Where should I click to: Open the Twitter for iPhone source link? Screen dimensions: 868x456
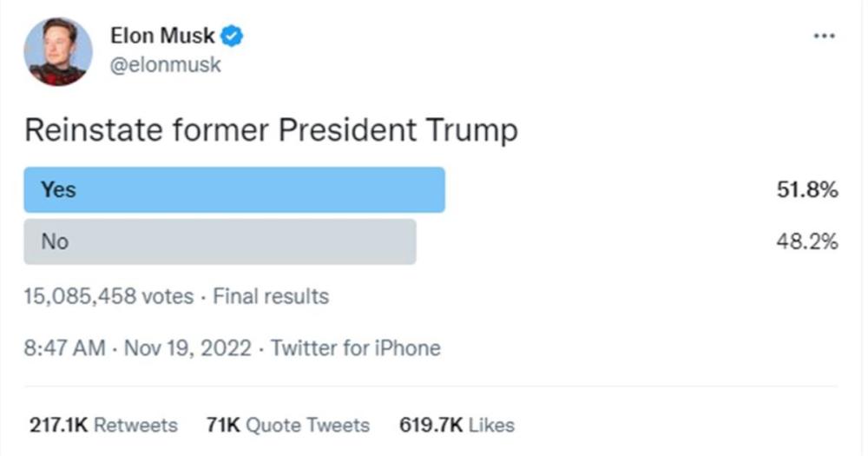click(355, 348)
